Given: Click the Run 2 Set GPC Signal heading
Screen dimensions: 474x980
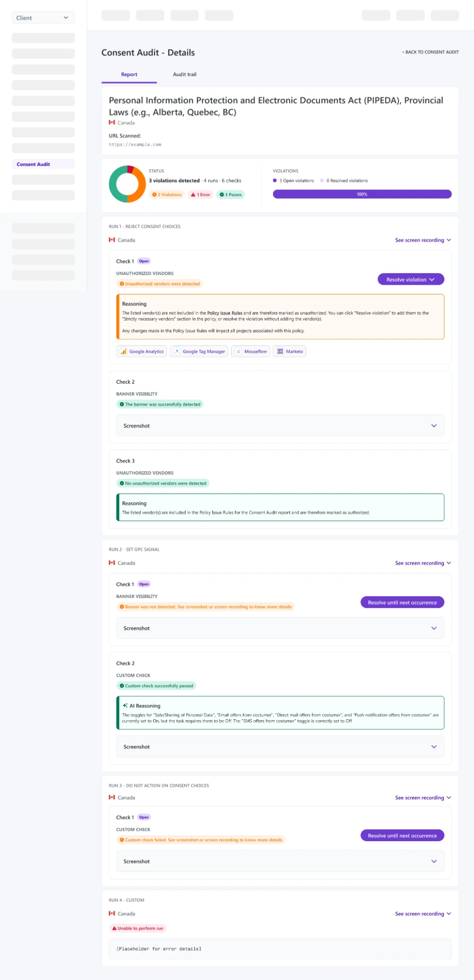Looking at the screenshot, I should 134,550.
